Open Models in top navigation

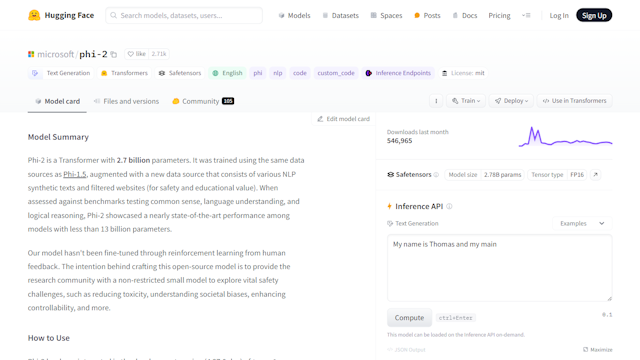(x=294, y=16)
